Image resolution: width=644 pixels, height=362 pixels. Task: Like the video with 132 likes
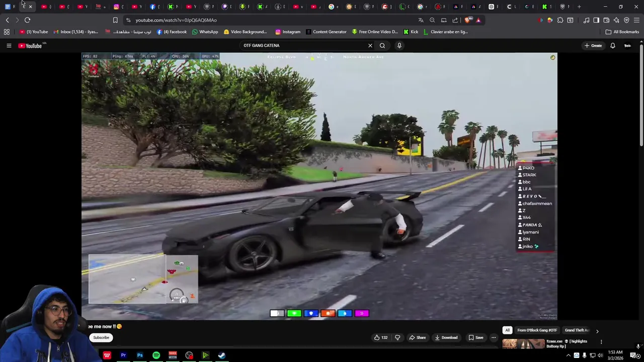pos(381,337)
